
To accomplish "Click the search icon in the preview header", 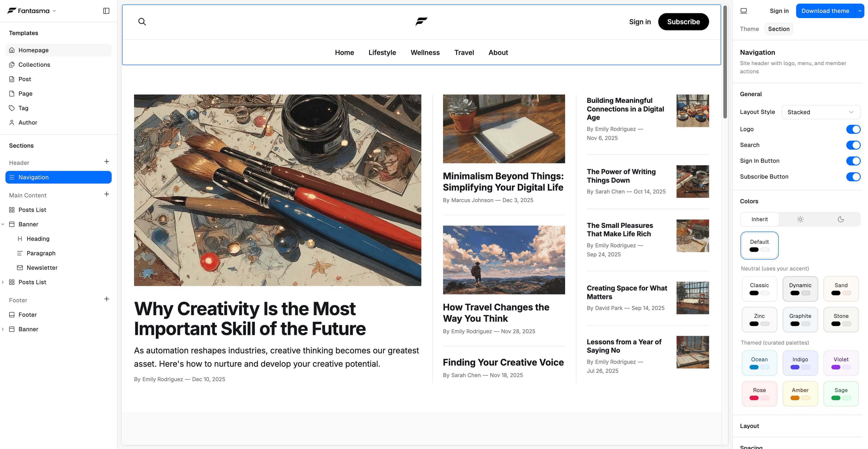I will tap(142, 21).
